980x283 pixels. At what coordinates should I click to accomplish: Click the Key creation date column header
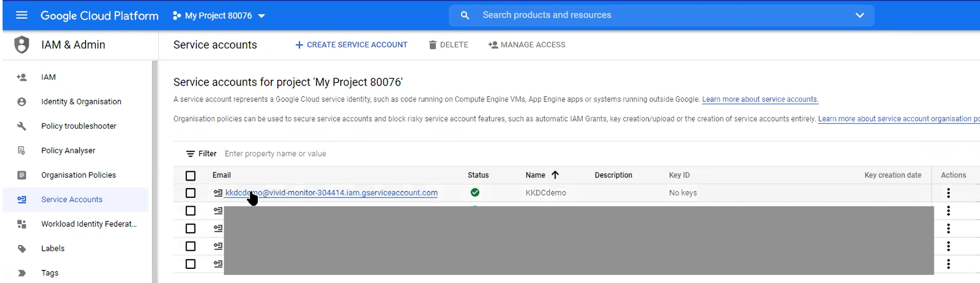893,175
